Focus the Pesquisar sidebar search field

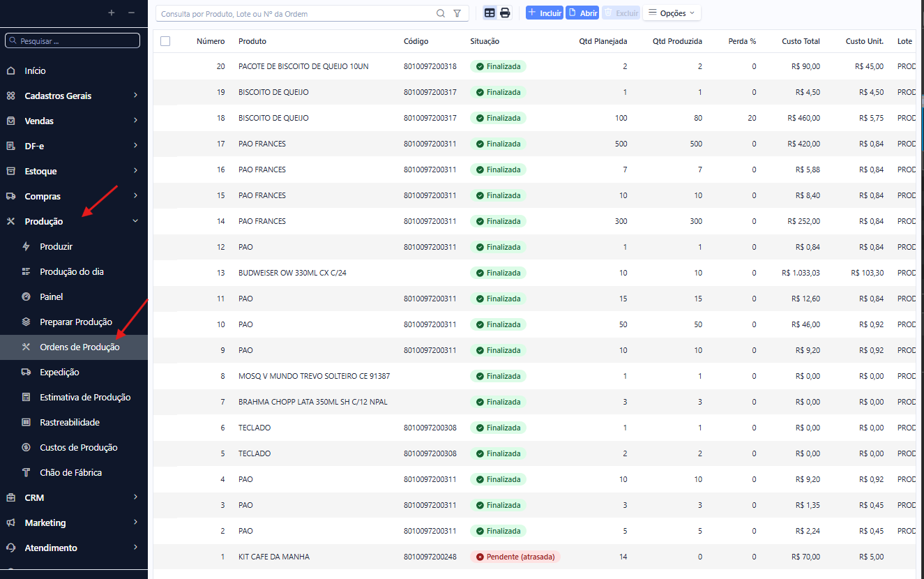(x=73, y=41)
